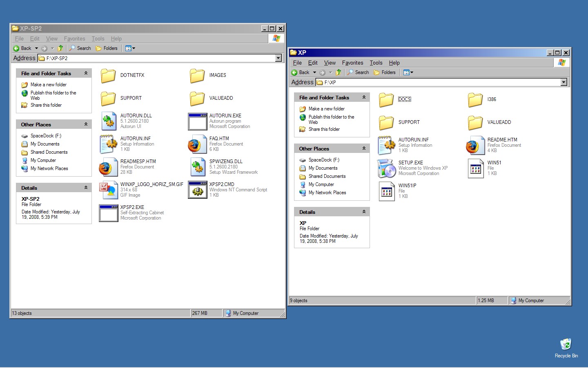The height and width of the screenshot is (368, 588).
Task: Click Up folder icon in XP-SP2 toolbar
Action: 60,48
